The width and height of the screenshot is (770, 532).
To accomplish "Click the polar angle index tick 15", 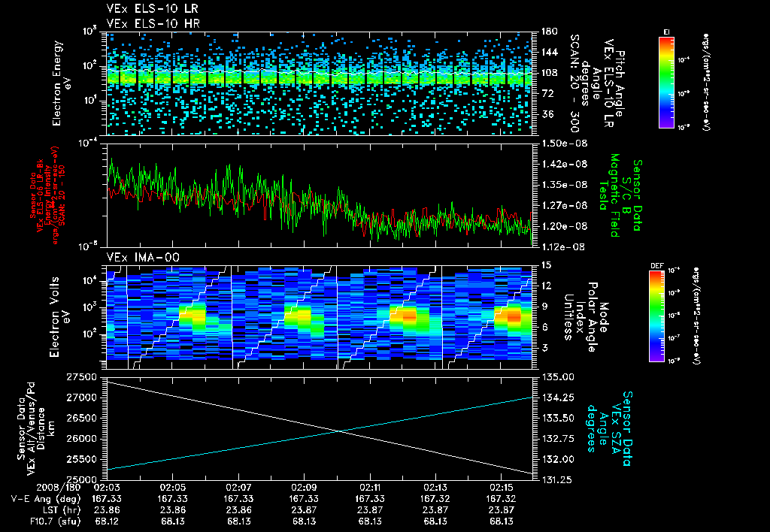I will pos(546,265).
